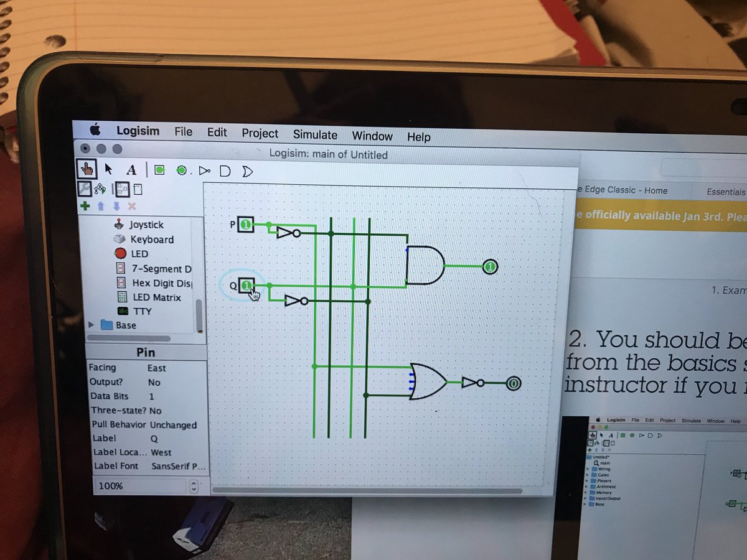The image size is (747, 560).
Task: Select the arrow Edit tool
Action: pyautogui.click(x=108, y=169)
